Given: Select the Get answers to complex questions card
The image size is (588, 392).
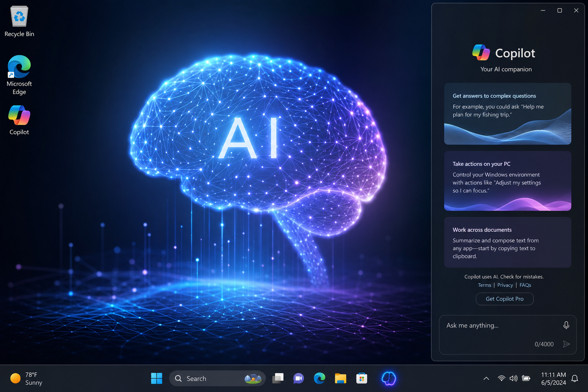Looking at the screenshot, I should pyautogui.click(x=508, y=114).
